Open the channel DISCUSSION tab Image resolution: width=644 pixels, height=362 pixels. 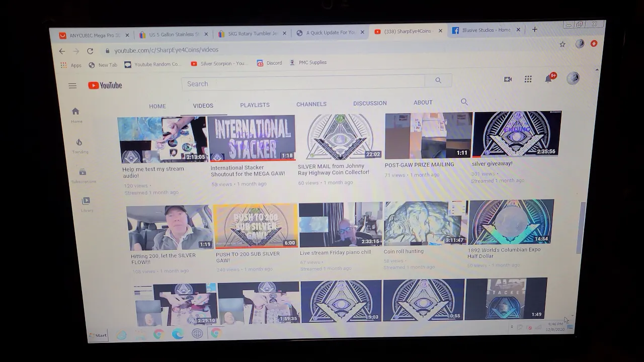(370, 103)
